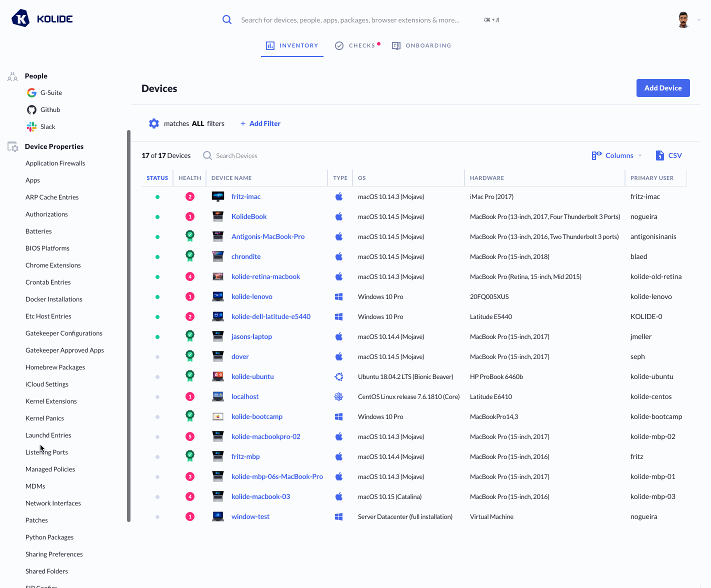Click the Windows icon for kolide-lenovo
The width and height of the screenshot is (711, 588).
339,296
